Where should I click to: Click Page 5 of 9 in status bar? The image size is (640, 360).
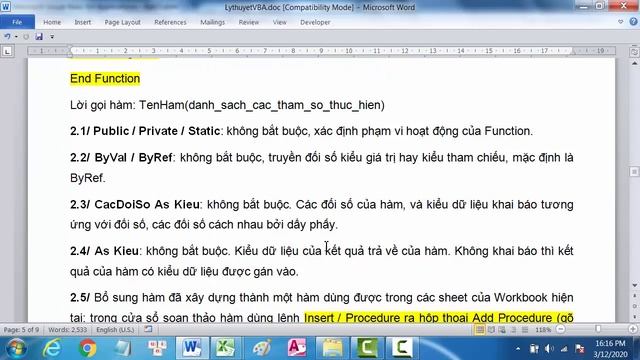point(21,329)
